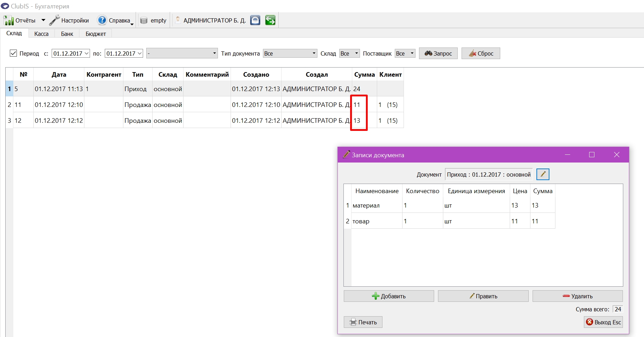Click the Запрос button

[438, 53]
